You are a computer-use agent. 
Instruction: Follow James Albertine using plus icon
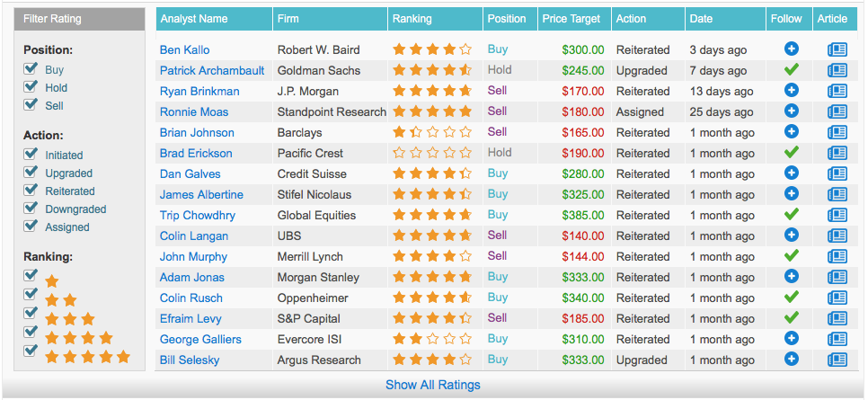(792, 194)
